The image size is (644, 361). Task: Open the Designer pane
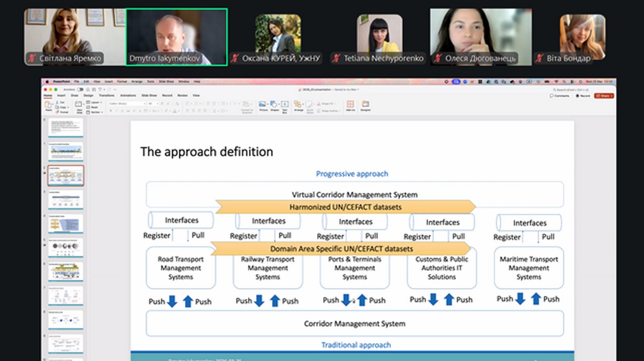pos(366,105)
